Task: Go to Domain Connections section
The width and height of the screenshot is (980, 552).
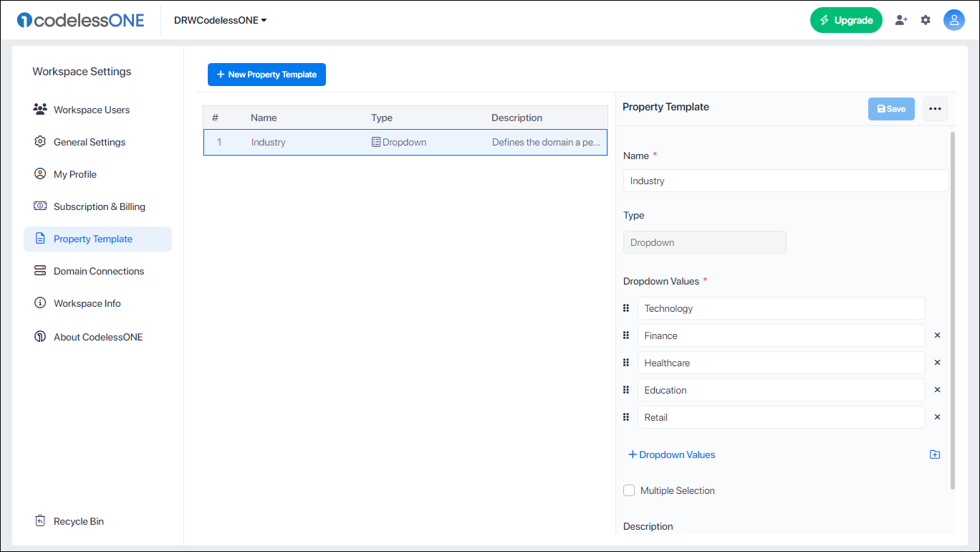Action: point(97,271)
